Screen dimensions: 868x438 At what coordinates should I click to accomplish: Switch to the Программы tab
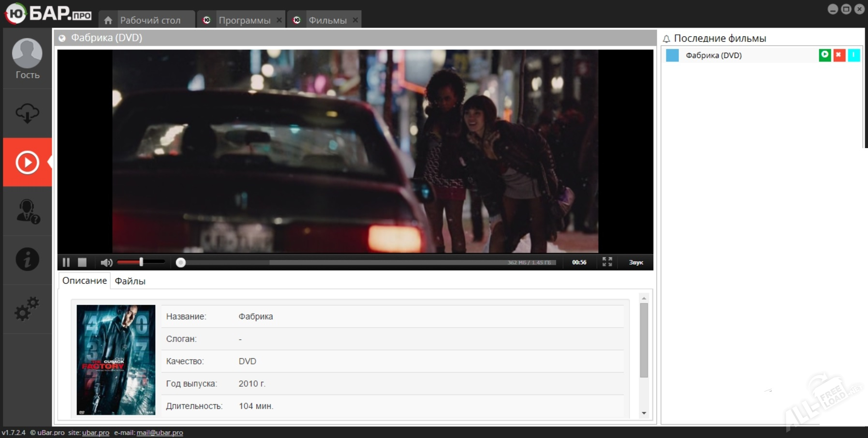[x=244, y=20]
